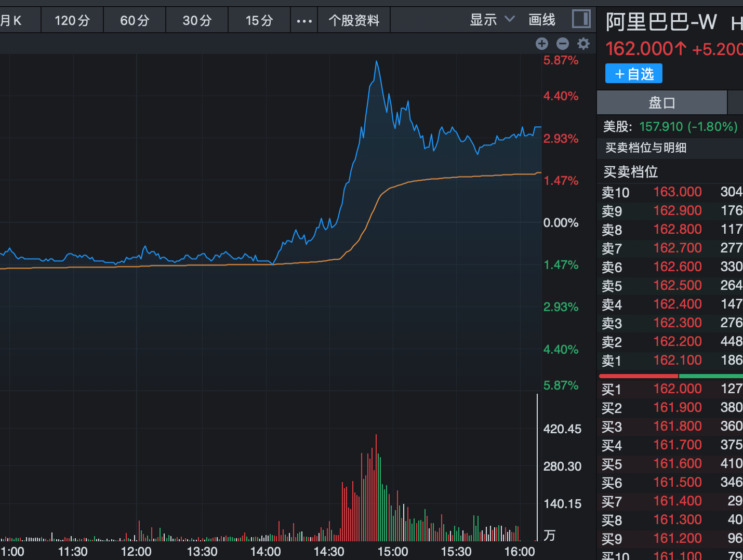Click the 420.45 volume axis label
This screenshot has width=743, height=560.
tap(562, 429)
